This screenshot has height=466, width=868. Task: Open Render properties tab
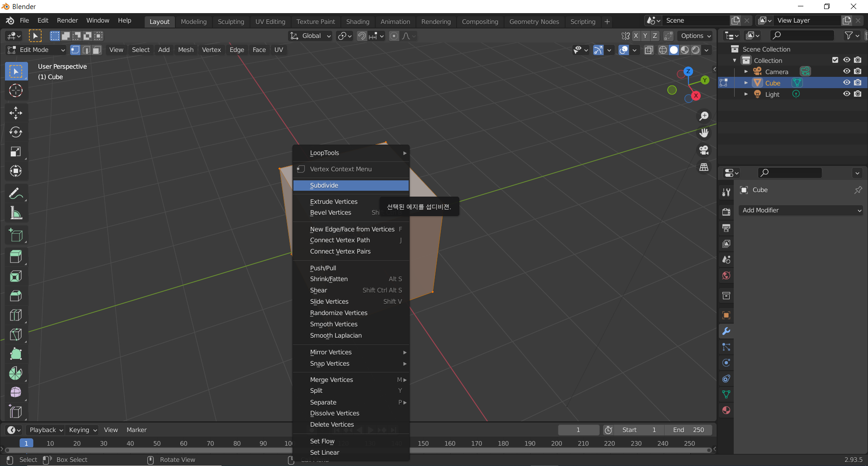coord(726,212)
